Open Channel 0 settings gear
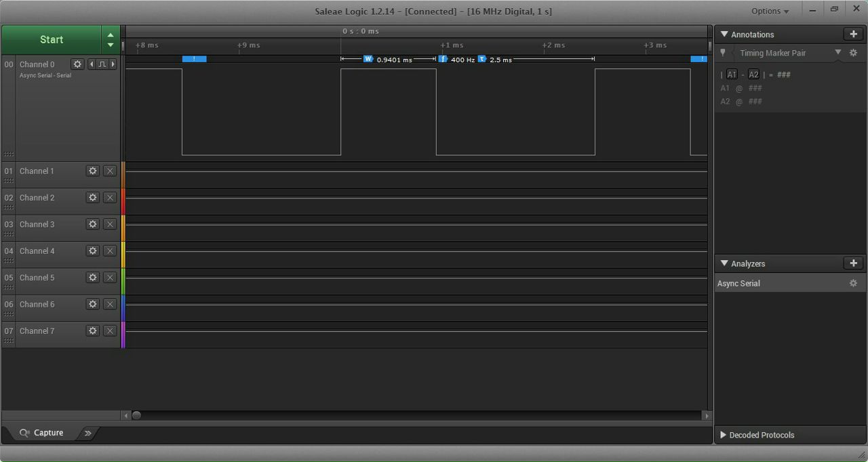 [77, 64]
